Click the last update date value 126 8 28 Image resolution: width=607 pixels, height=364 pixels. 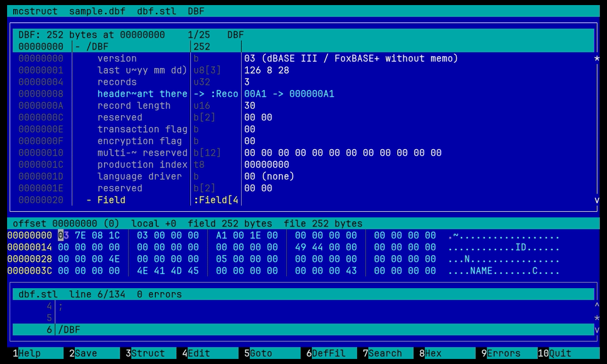click(x=267, y=70)
